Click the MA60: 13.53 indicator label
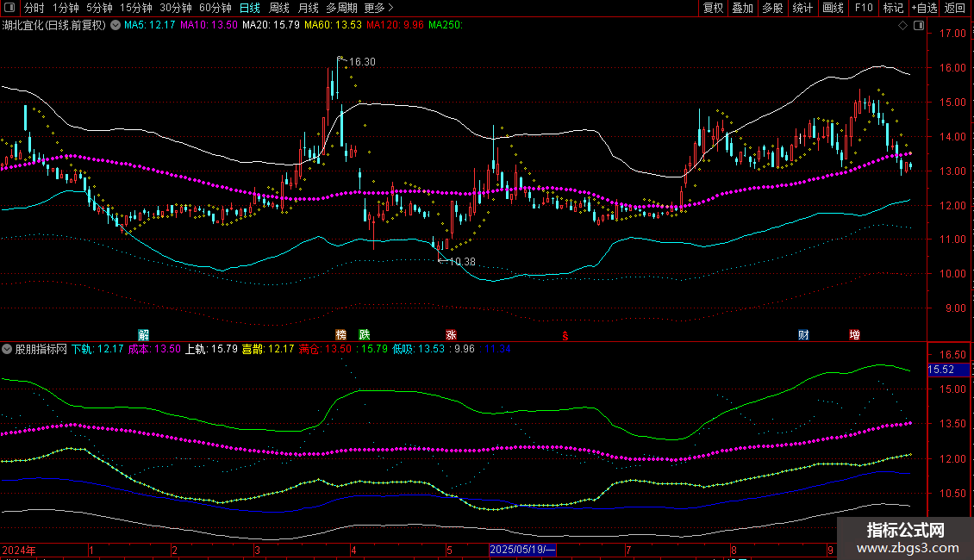 pos(333,25)
